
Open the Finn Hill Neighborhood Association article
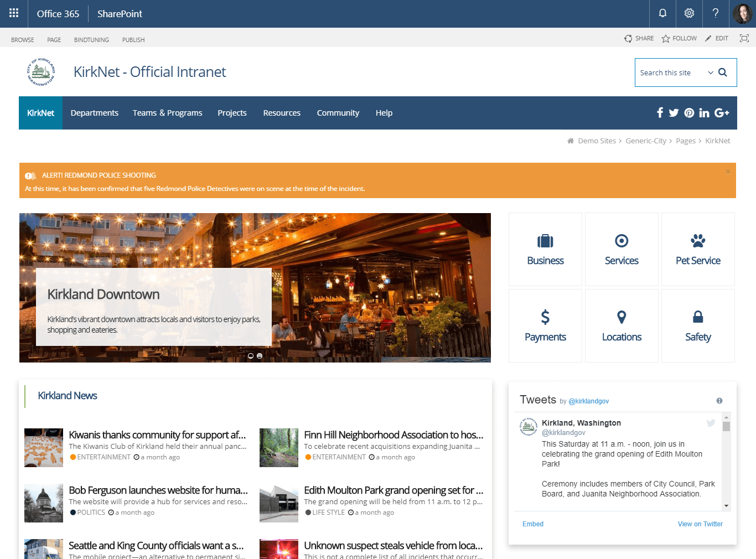point(393,435)
